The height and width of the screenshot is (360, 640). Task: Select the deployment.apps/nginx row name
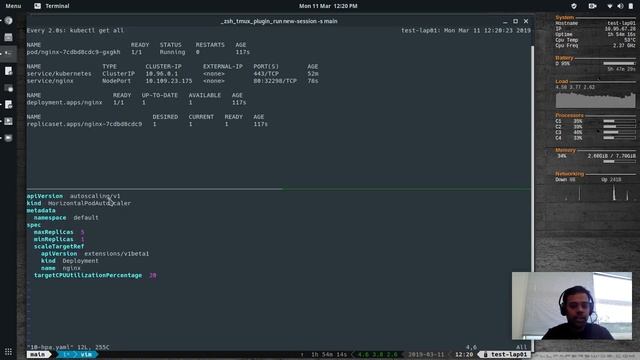(64, 102)
